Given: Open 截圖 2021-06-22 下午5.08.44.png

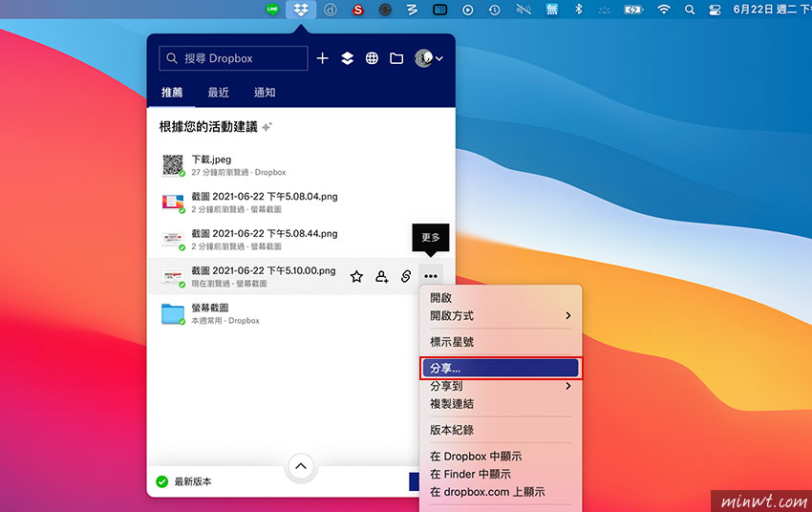Looking at the screenshot, I should tap(301, 240).
